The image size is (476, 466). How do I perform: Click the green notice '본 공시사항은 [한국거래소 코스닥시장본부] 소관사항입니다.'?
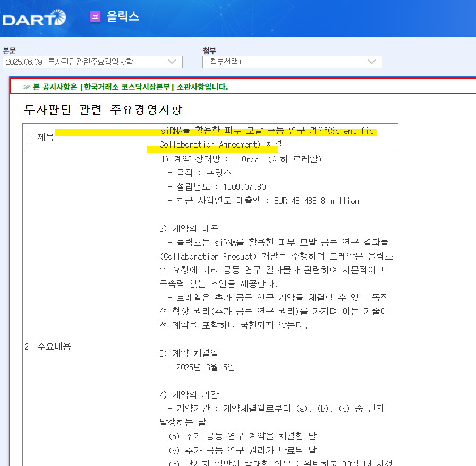pyautogui.click(x=130, y=87)
